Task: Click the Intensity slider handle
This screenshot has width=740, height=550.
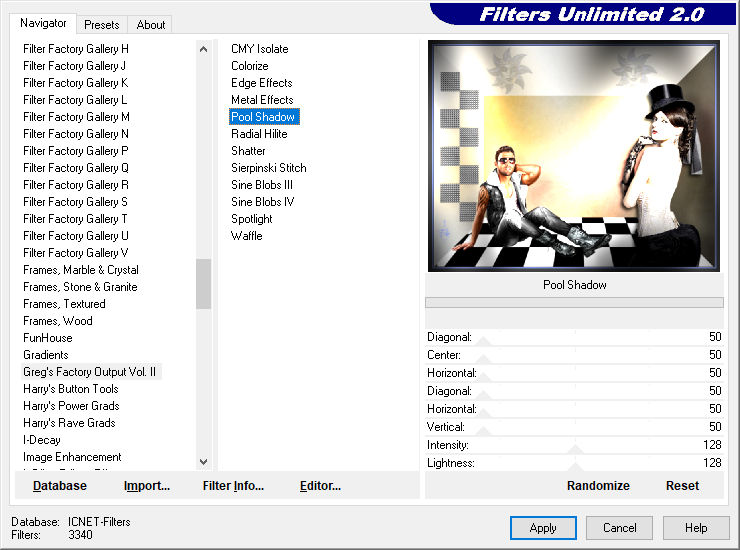Action: 575,449
